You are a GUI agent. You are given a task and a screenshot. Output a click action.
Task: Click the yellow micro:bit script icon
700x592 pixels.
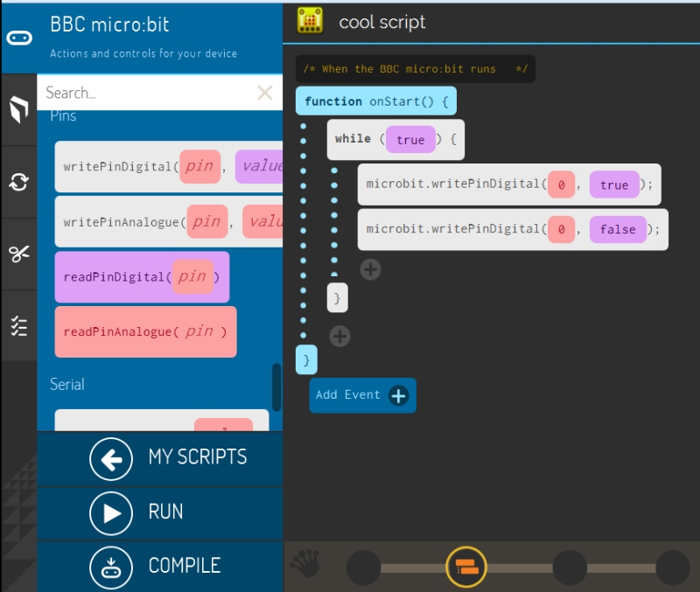point(309,21)
